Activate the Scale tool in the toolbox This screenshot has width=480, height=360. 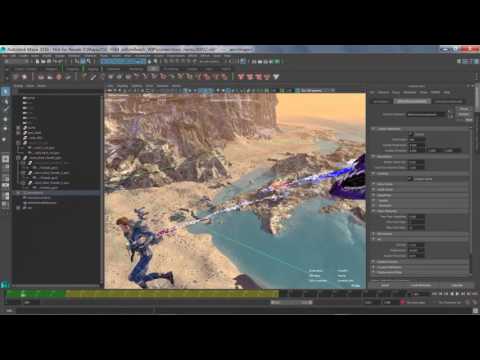(x=5, y=139)
